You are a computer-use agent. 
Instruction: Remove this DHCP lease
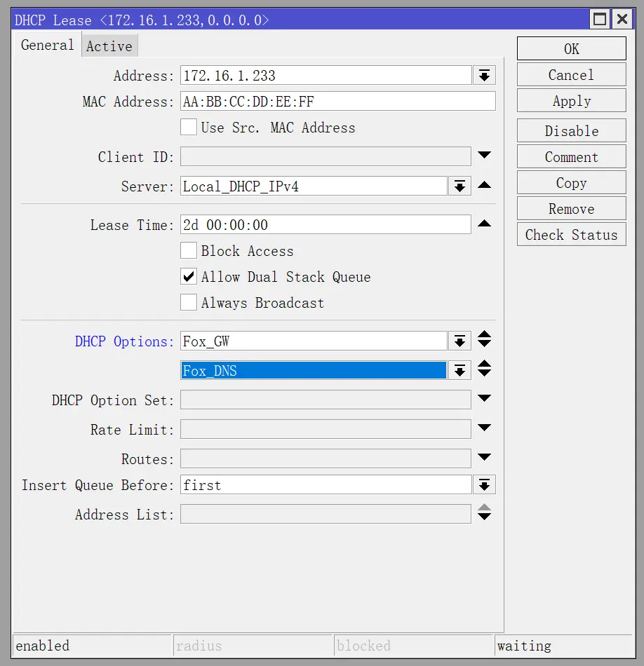(571, 208)
